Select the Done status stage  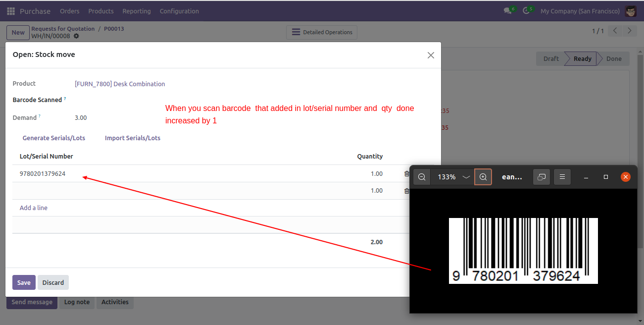coord(614,58)
